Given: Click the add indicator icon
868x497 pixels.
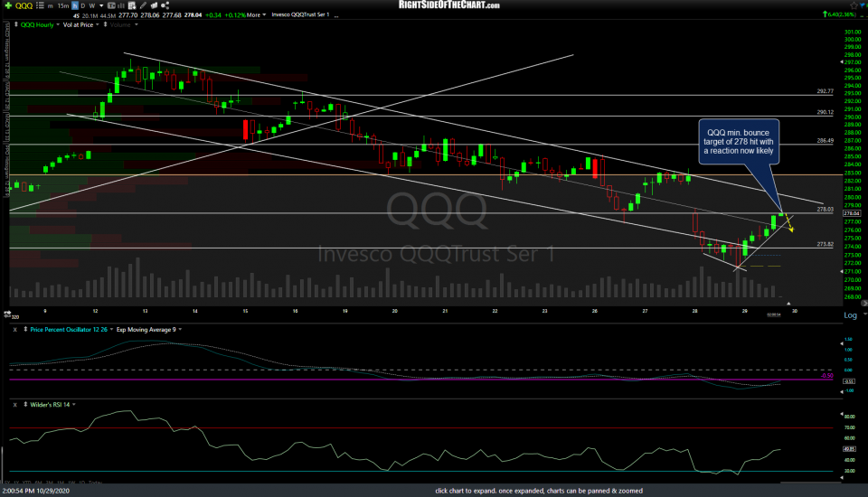Looking at the screenshot, I should pos(132,5).
